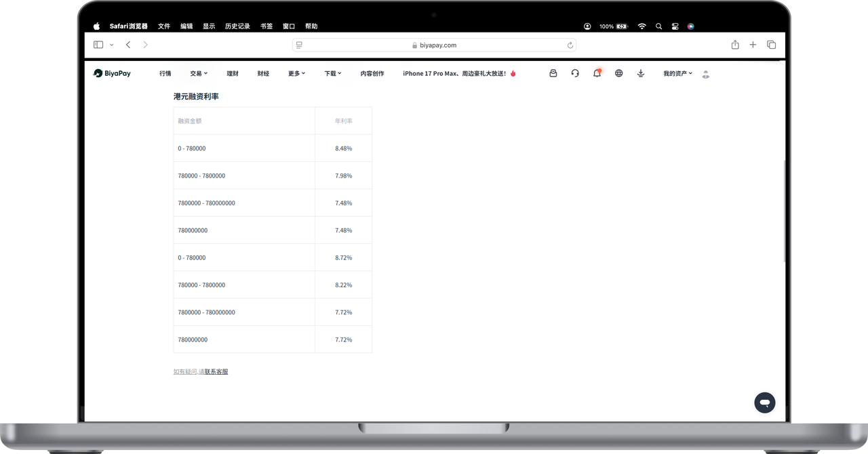
Task: Open the 历史记录 menu in menu bar
Action: click(237, 26)
